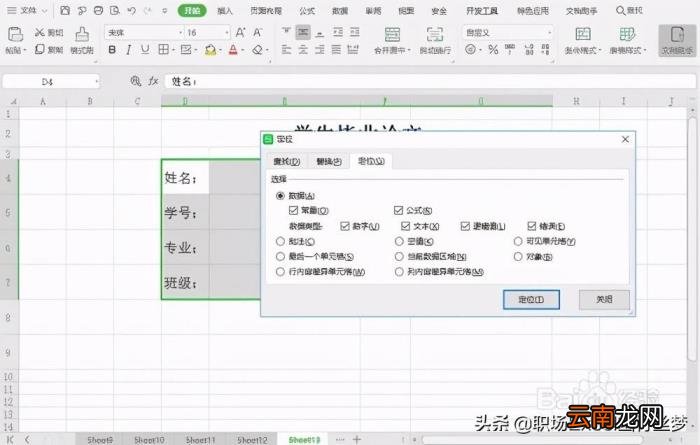Decrease font size with smaller A
This screenshot has width=700, height=445.
(x=258, y=33)
